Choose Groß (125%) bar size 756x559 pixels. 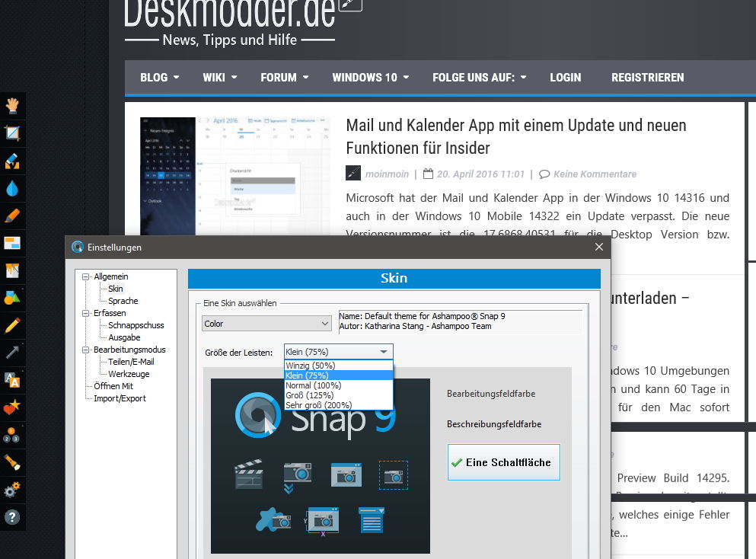tap(339, 395)
